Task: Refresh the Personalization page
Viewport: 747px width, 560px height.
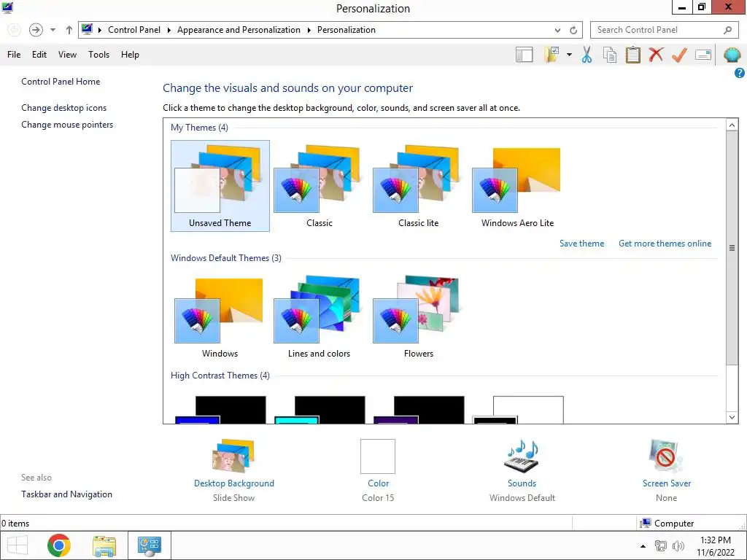Action: 573,30
